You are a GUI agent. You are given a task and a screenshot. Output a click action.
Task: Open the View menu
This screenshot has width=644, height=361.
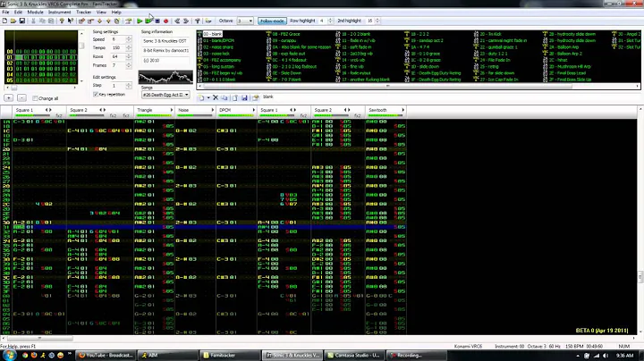(101, 13)
